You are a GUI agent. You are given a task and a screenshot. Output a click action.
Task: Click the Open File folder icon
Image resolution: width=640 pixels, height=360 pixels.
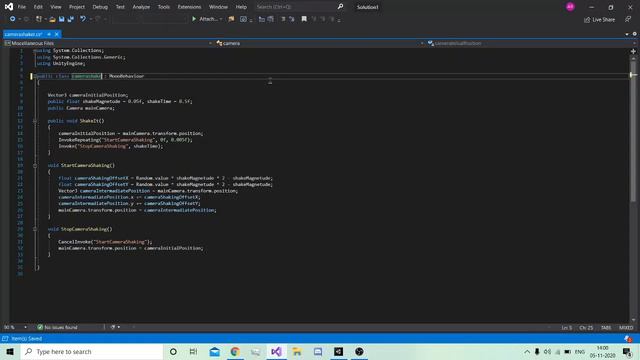click(x=52, y=19)
